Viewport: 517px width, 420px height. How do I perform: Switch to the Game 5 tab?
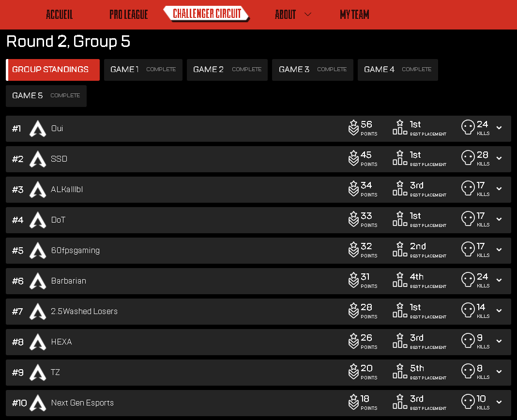[x=46, y=96]
